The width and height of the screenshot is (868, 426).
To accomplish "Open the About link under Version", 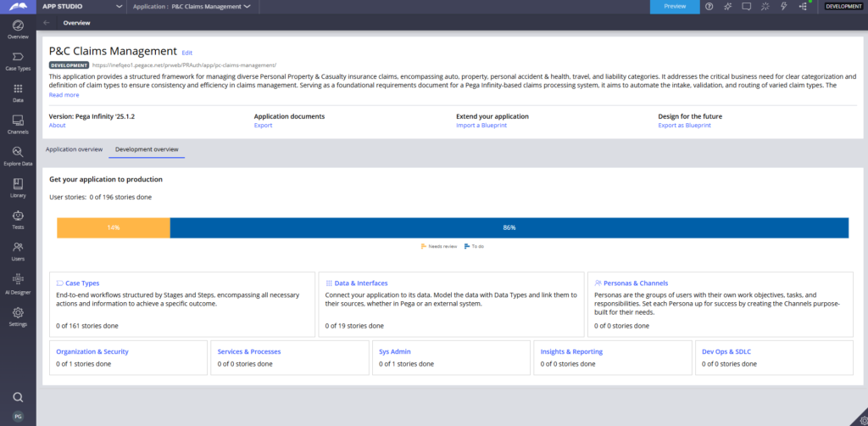I will pyautogui.click(x=57, y=126).
